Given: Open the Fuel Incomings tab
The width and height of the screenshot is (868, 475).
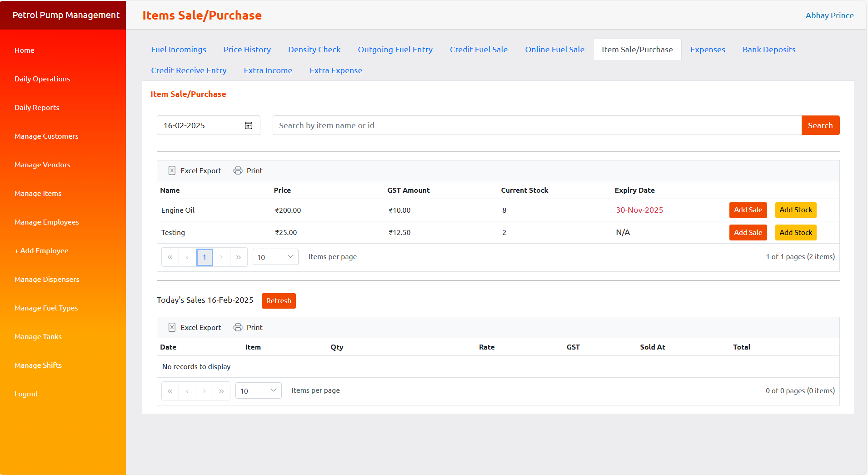Looking at the screenshot, I should point(179,50).
